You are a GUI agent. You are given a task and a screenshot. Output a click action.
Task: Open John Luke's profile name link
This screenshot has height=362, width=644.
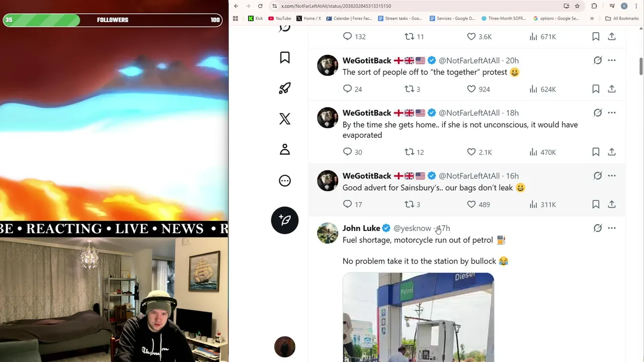click(x=361, y=228)
